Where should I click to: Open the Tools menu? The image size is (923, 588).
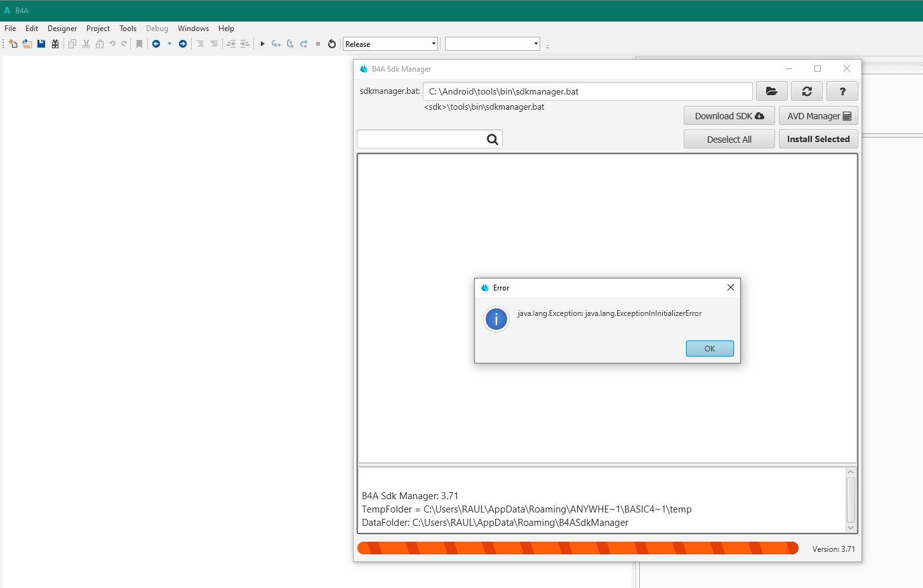point(128,29)
